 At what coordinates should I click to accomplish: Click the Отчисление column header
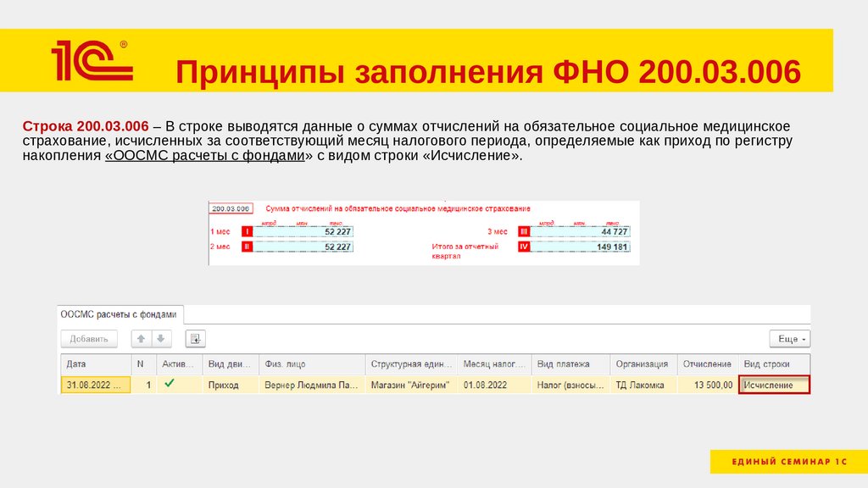click(708, 364)
